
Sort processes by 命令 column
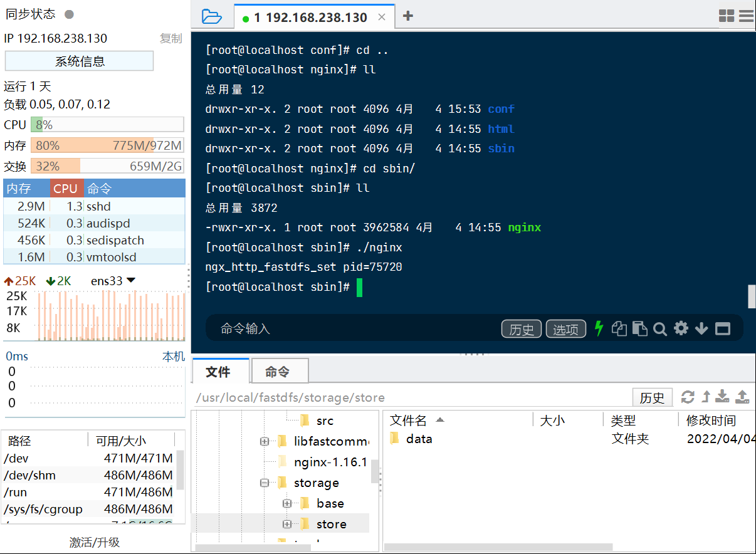tap(134, 189)
